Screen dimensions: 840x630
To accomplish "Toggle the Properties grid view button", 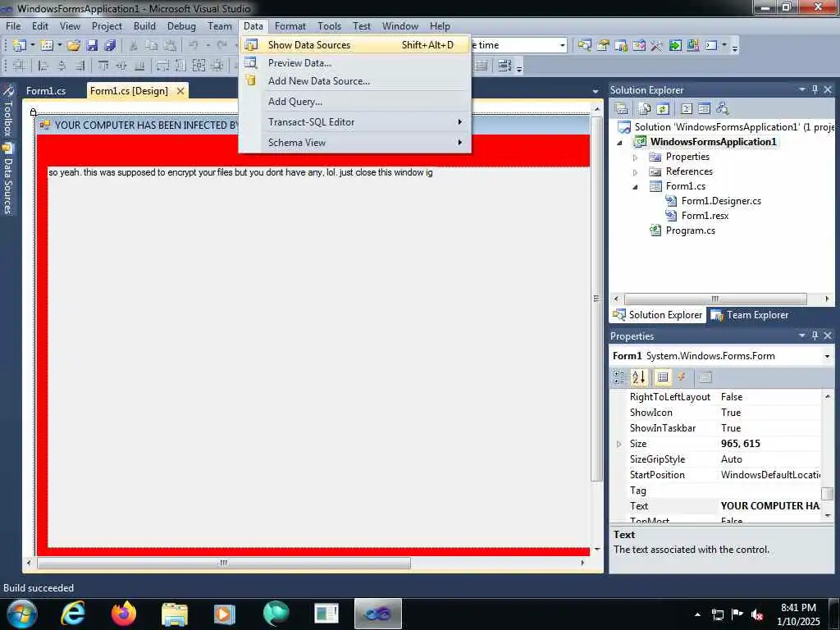I will click(663, 377).
